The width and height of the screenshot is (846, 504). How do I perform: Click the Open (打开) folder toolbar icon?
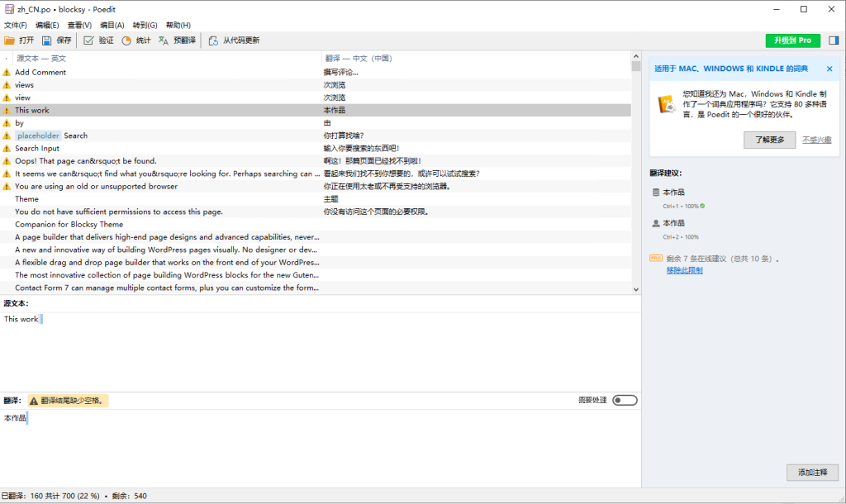pos(9,40)
